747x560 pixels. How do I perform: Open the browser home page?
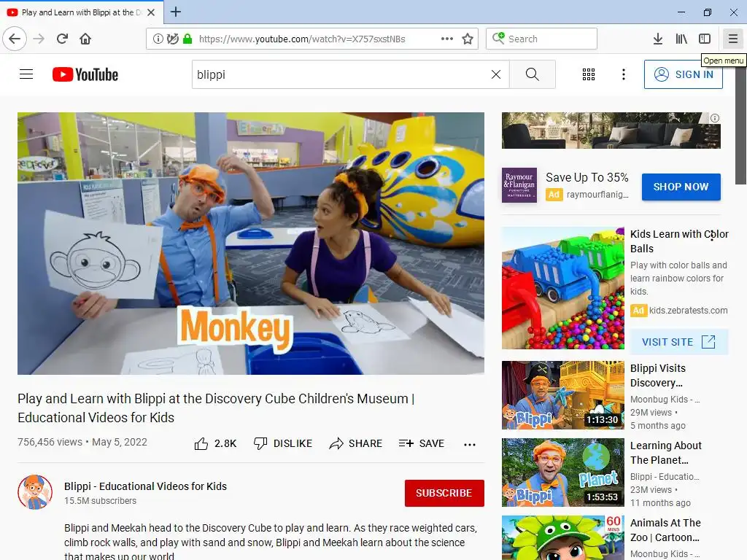[85, 39]
